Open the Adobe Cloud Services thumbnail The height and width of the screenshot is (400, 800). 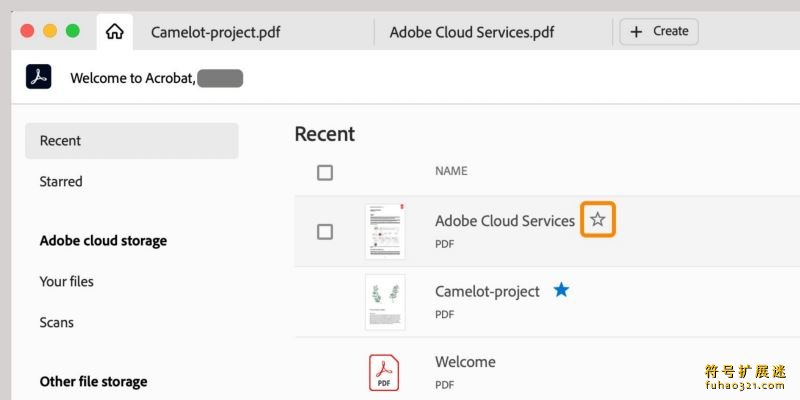click(385, 231)
